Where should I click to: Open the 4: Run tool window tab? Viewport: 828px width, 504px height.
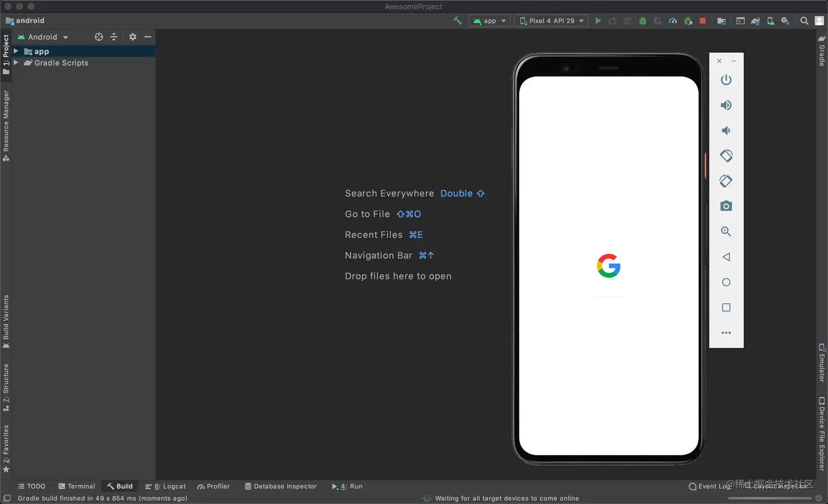pos(347,486)
